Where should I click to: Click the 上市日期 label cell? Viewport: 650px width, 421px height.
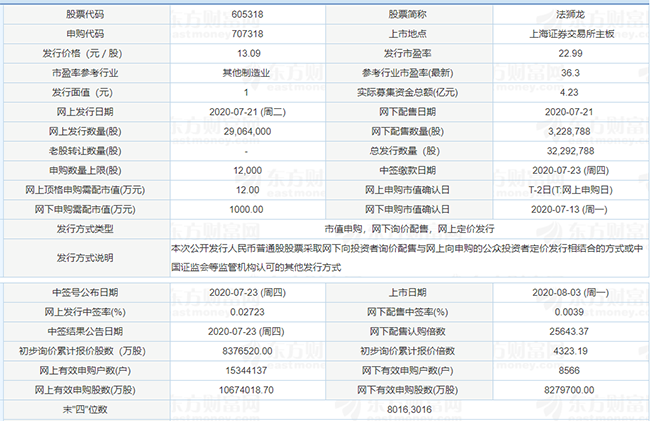407,293
